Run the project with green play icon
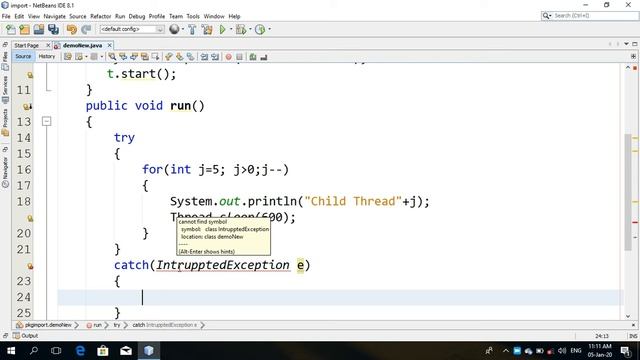 click(222, 29)
